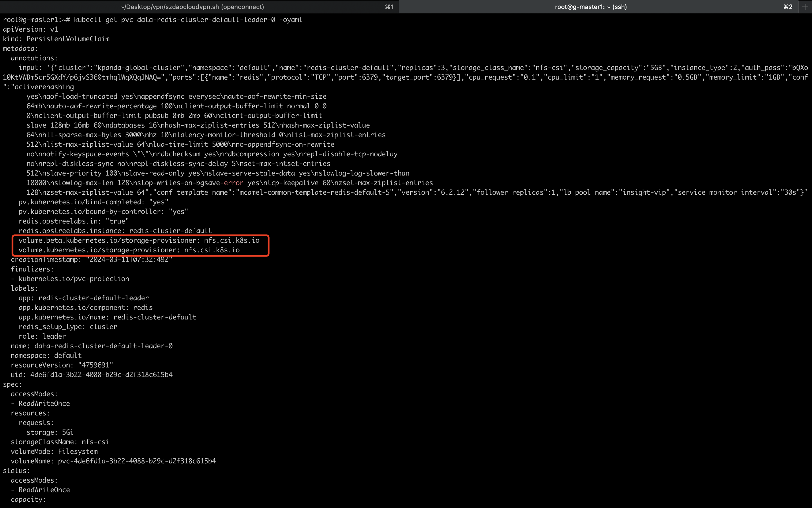Click the line with 'conf_template_name' value
Image resolution: width=812 pixels, height=508 pixels.
pos(417,192)
